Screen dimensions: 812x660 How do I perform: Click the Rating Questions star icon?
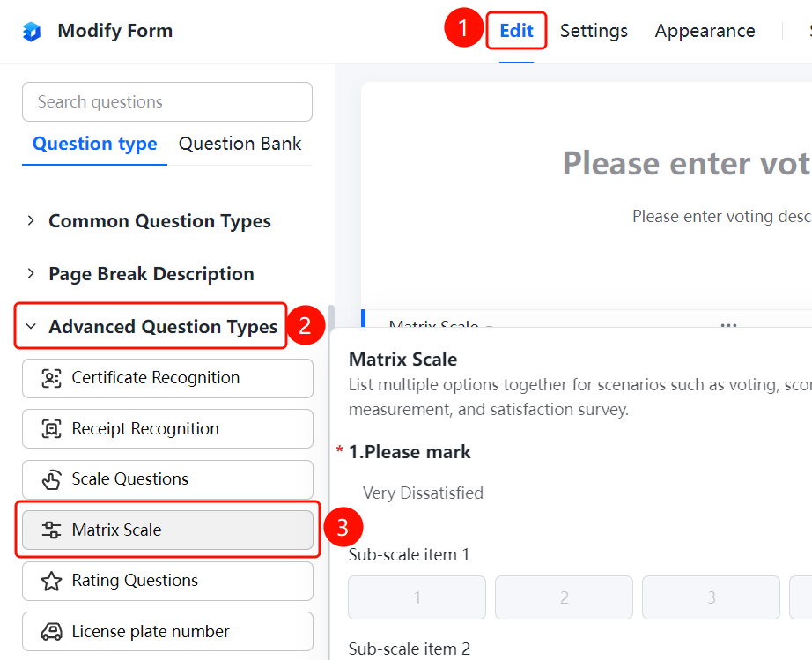pos(51,581)
